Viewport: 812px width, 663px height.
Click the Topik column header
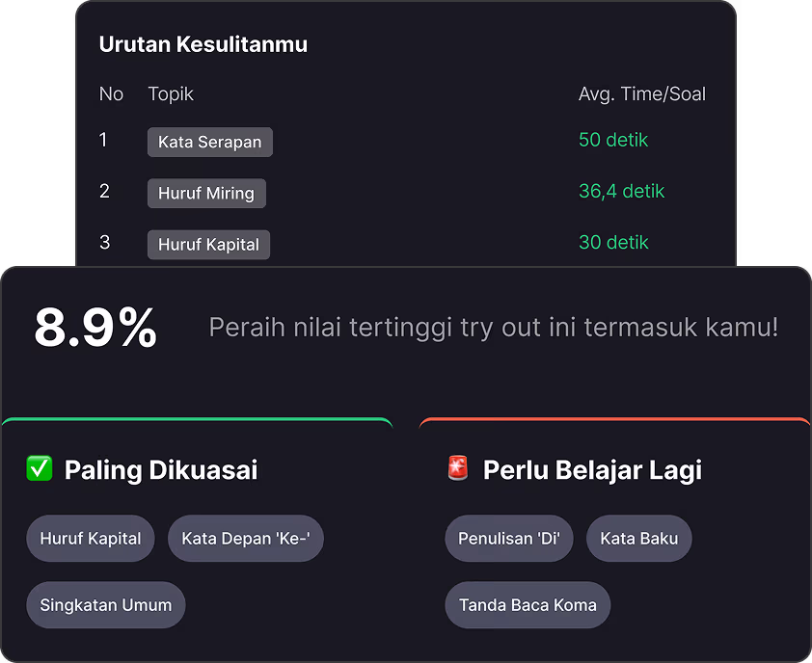tap(171, 93)
